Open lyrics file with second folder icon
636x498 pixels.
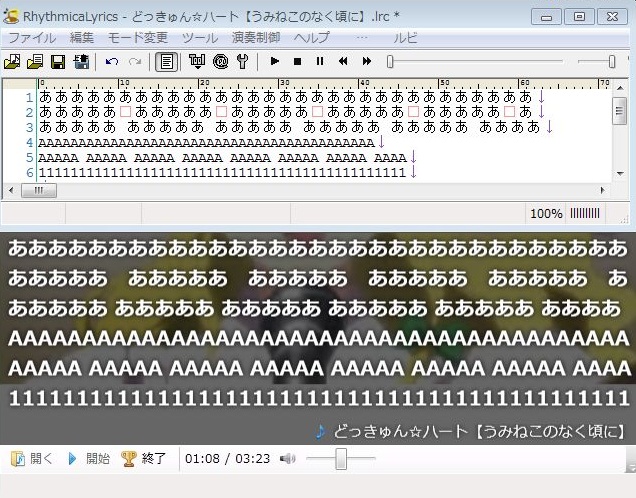35,62
